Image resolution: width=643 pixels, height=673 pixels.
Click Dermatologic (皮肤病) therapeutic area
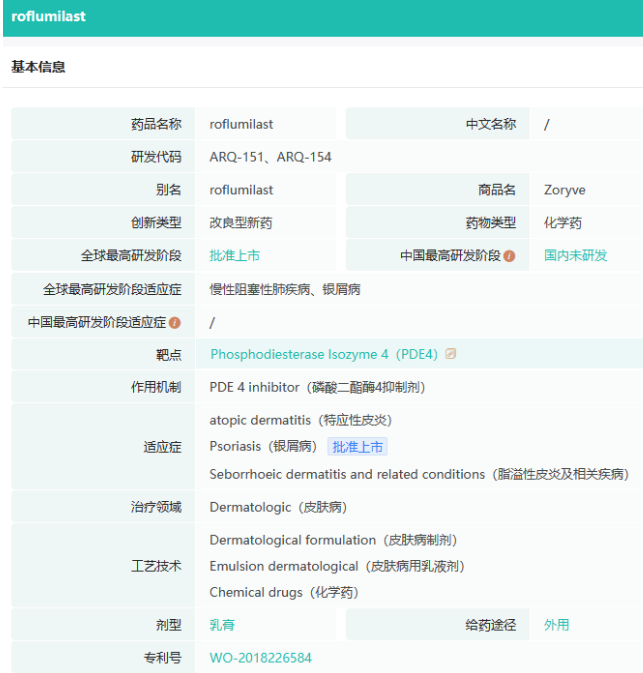(278, 507)
